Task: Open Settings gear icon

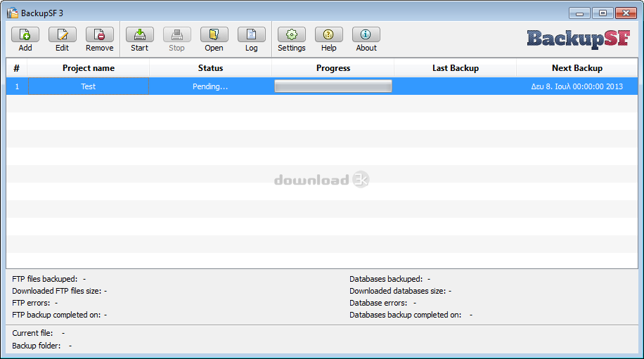Action: pos(291,34)
